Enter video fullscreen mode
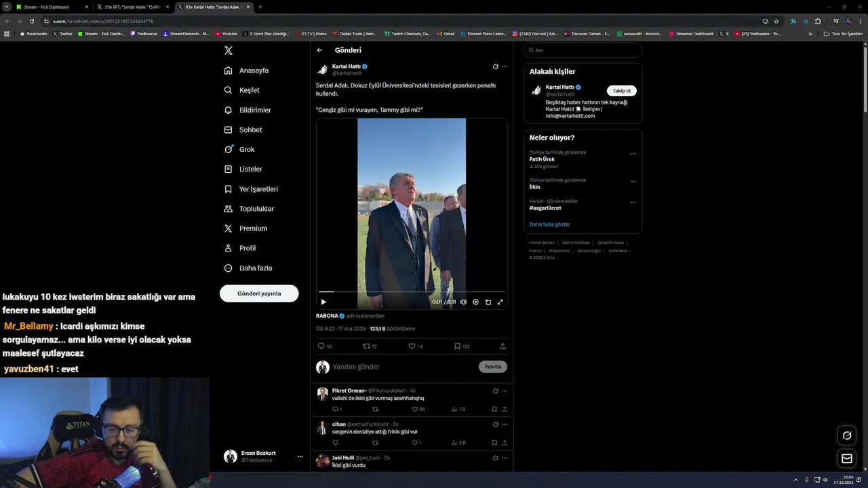 click(x=500, y=302)
